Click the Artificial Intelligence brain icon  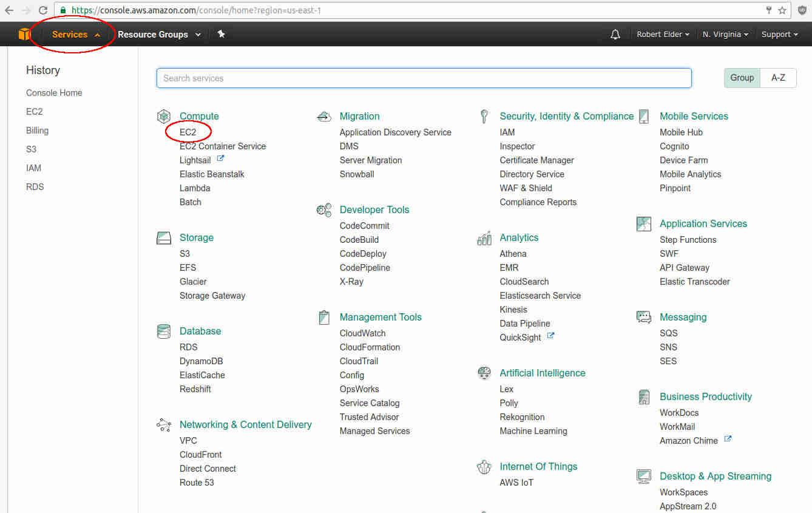pos(484,373)
